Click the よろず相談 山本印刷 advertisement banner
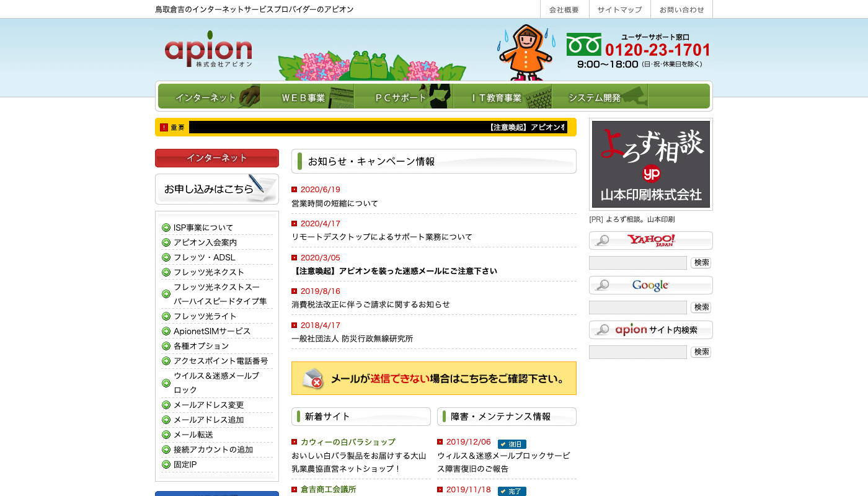 pos(650,164)
